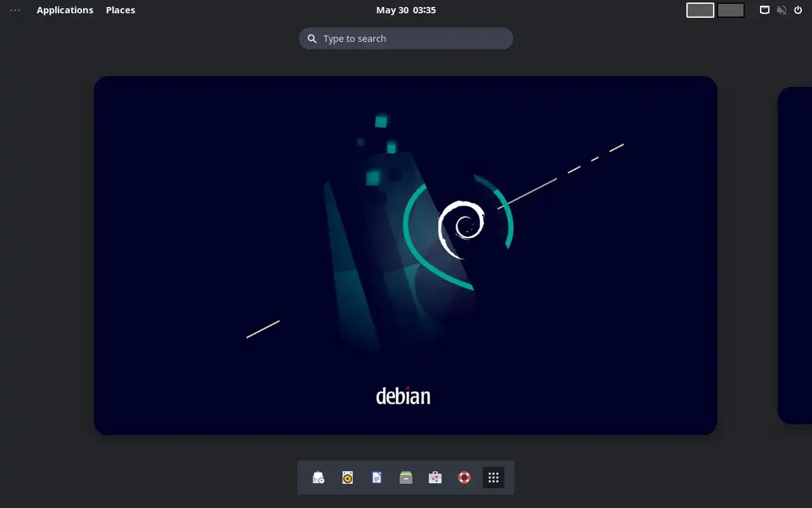This screenshot has width=812, height=508.
Task: Open the Help lifebuoy icon
Action: tap(464, 478)
